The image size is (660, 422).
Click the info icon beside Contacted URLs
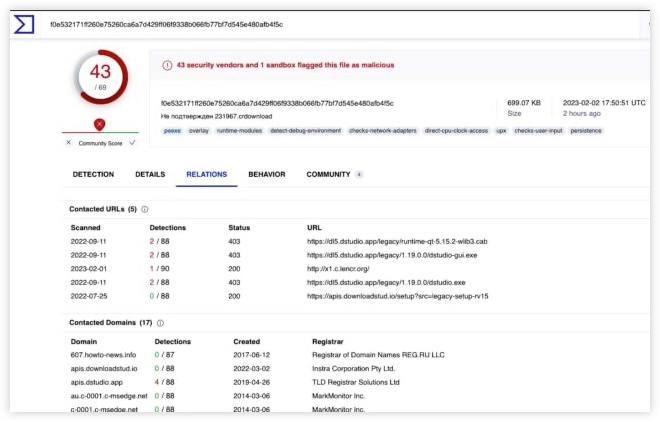145,209
